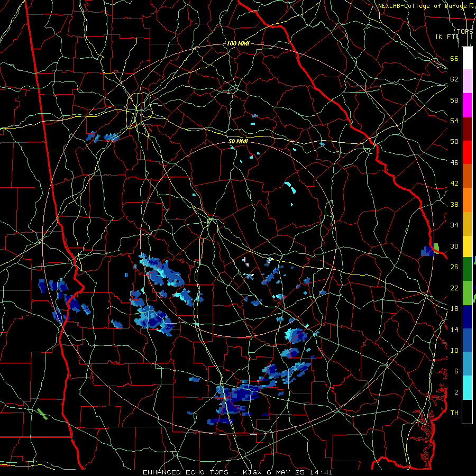Click the dark orange legend swatch
Screen dimensions: 476x476
coord(467,176)
